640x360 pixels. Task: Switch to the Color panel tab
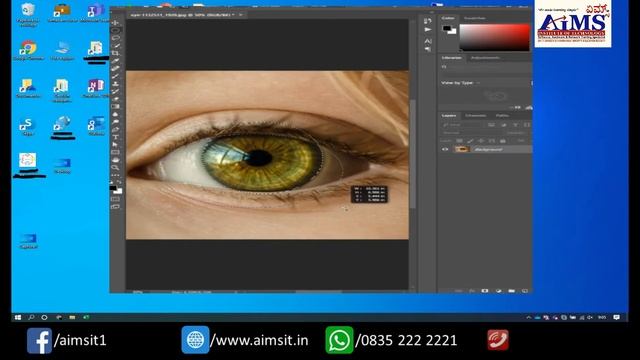(448, 18)
